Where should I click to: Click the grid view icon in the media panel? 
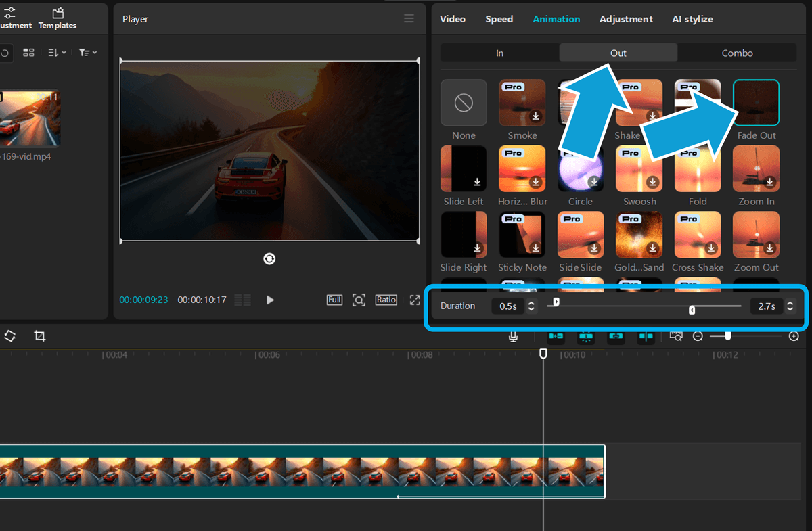pyautogui.click(x=28, y=52)
